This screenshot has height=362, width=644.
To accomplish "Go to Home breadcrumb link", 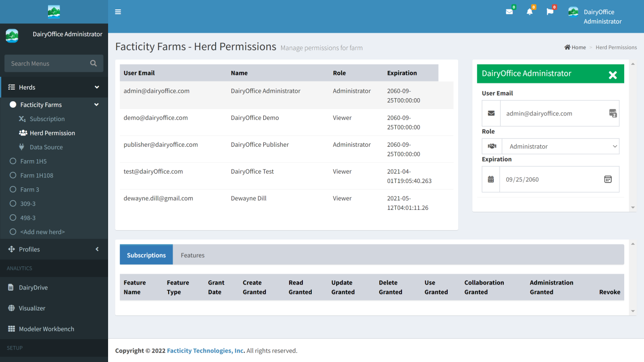I will [x=575, y=48].
